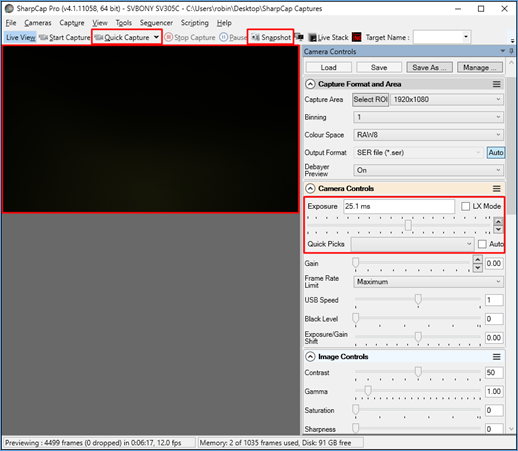Click the red NC icon beside Live Stack
This screenshot has width=518, height=451.
(x=357, y=37)
